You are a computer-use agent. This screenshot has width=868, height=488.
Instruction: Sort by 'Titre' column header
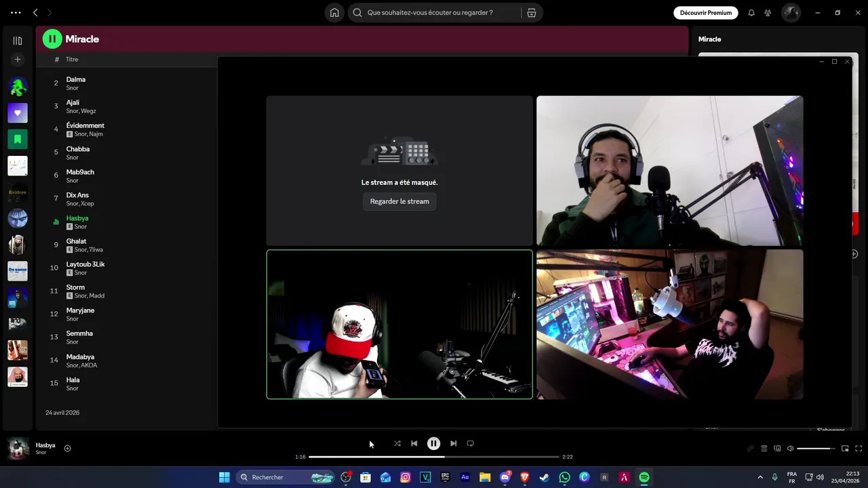(72, 60)
